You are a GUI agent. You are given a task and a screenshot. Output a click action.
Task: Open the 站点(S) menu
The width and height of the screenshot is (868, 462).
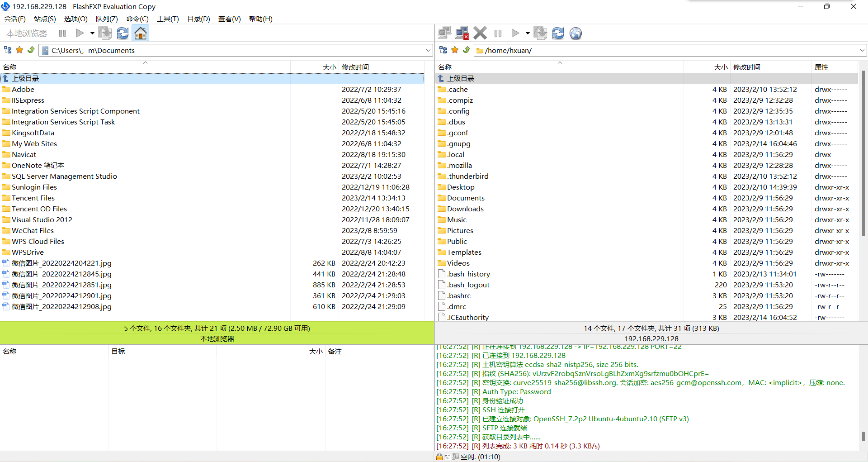(44, 19)
